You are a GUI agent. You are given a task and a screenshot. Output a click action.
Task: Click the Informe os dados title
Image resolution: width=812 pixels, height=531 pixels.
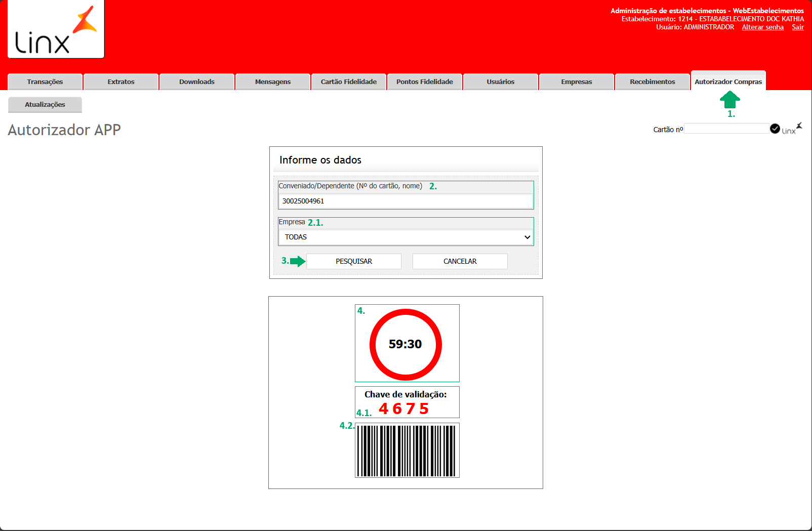tap(320, 160)
